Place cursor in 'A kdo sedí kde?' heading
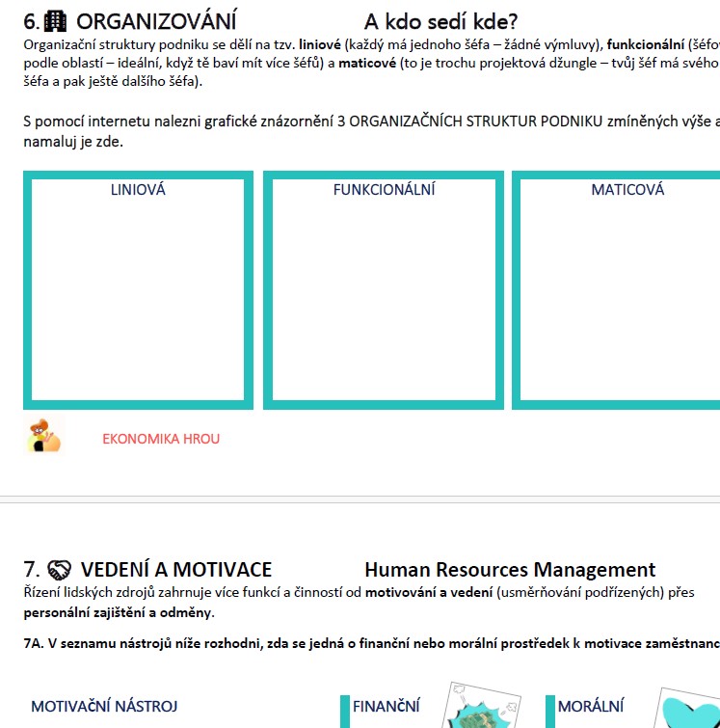 click(x=440, y=22)
